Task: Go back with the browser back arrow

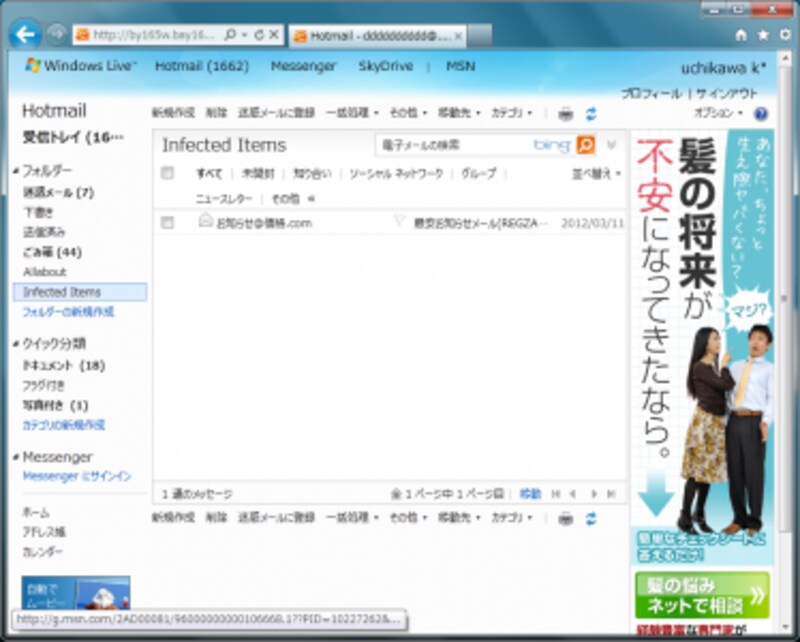Action: pyautogui.click(x=25, y=34)
